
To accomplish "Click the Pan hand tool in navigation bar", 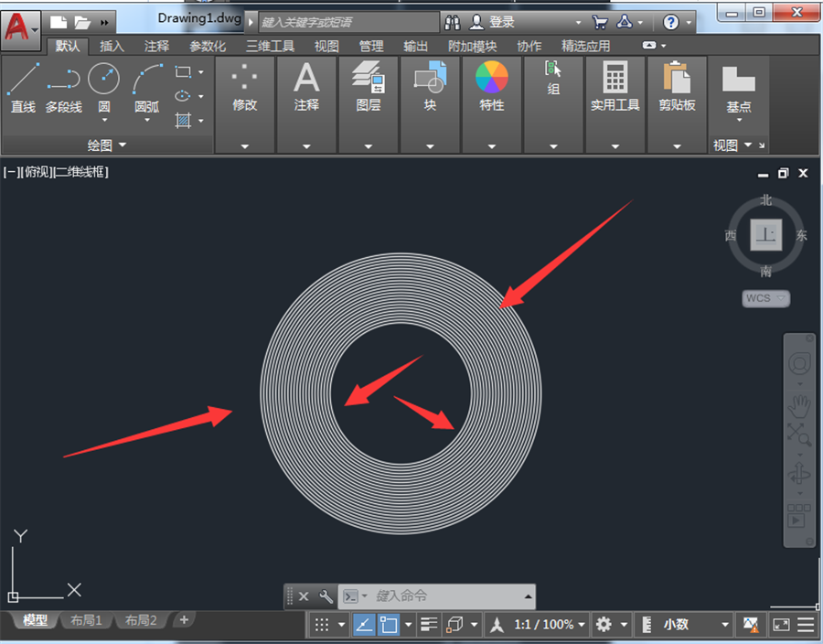I will (x=799, y=406).
